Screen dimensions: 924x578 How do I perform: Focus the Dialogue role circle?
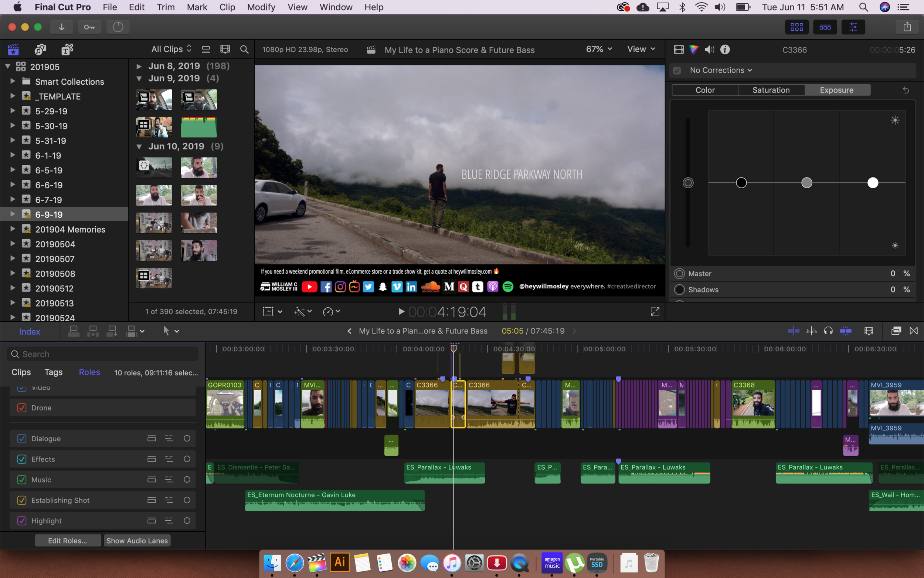(187, 439)
